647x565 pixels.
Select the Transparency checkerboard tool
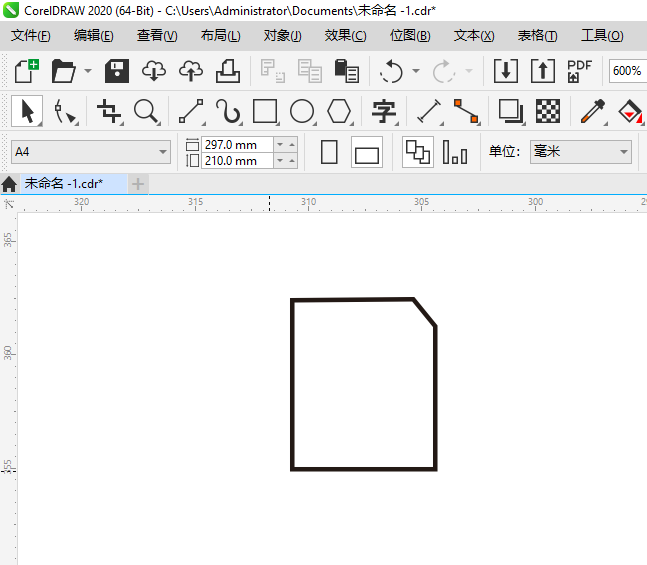548,111
